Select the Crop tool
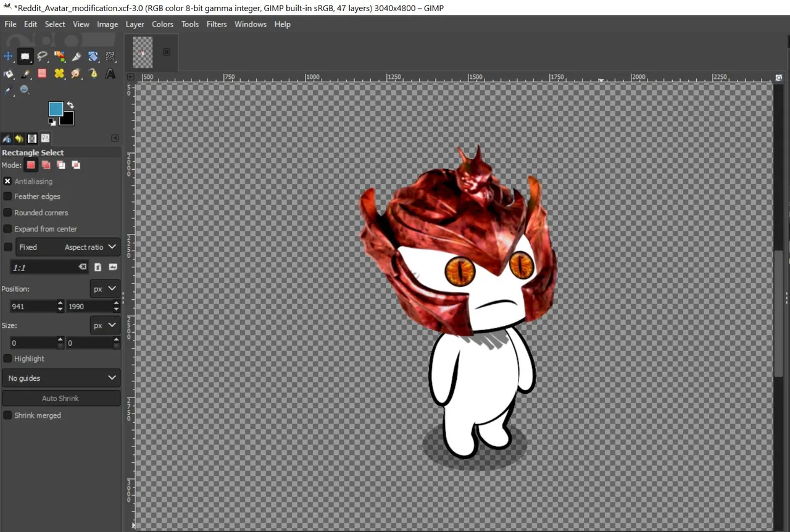Viewport: 790px width, 532px height. pos(77,56)
